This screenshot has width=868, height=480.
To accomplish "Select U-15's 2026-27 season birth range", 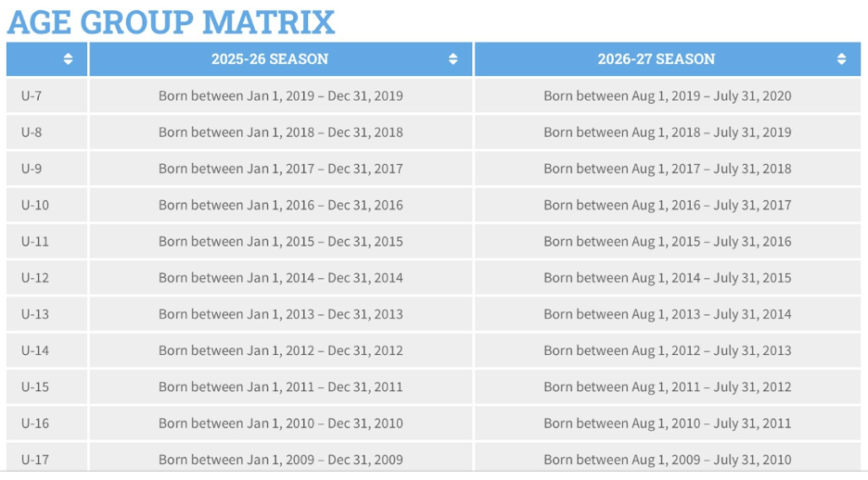I will [667, 386].
